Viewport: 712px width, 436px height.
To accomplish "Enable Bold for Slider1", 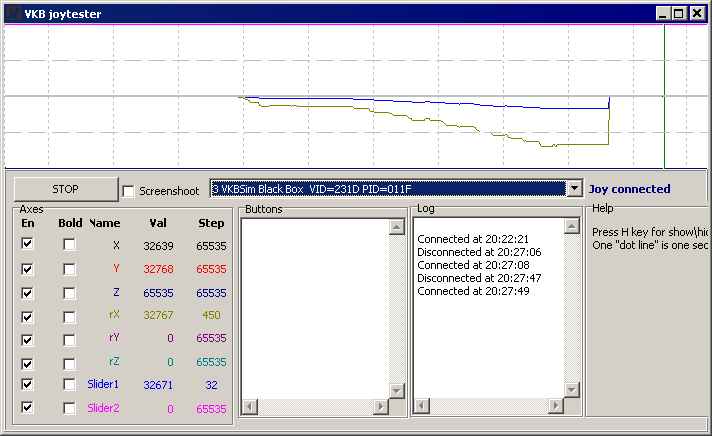I will (x=69, y=385).
